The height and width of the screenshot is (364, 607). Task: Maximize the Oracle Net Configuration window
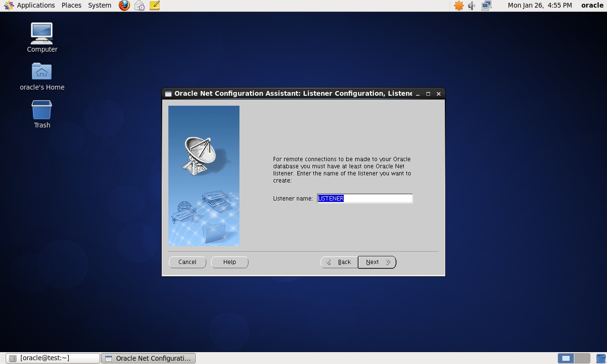pyautogui.click(x=428, y=94)
